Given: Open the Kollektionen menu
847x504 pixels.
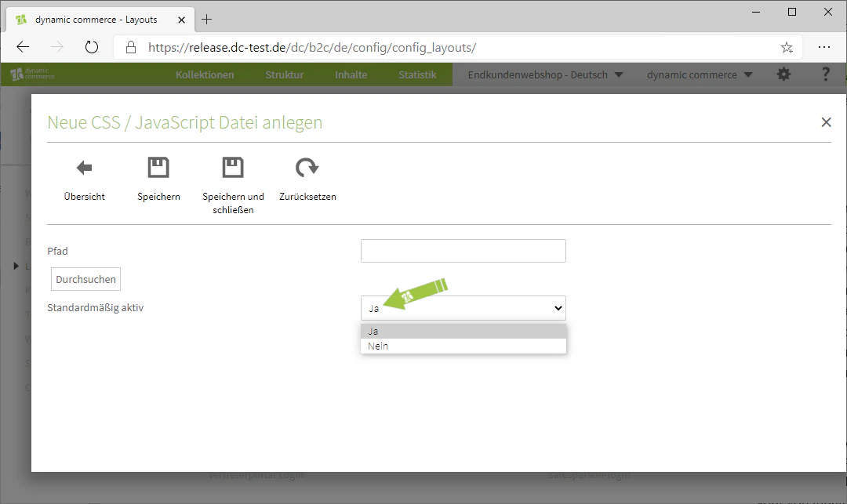Looking at the screenshot, I should 205,74.
